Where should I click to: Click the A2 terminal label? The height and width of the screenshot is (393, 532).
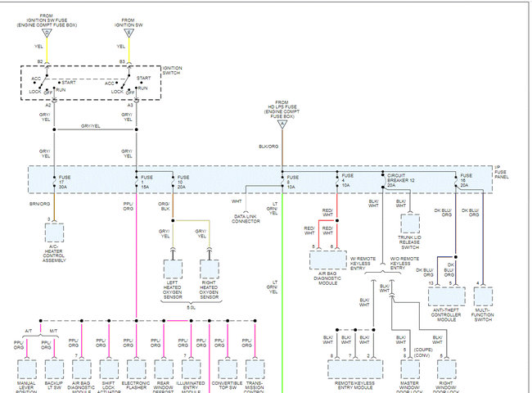coord(48,105)
